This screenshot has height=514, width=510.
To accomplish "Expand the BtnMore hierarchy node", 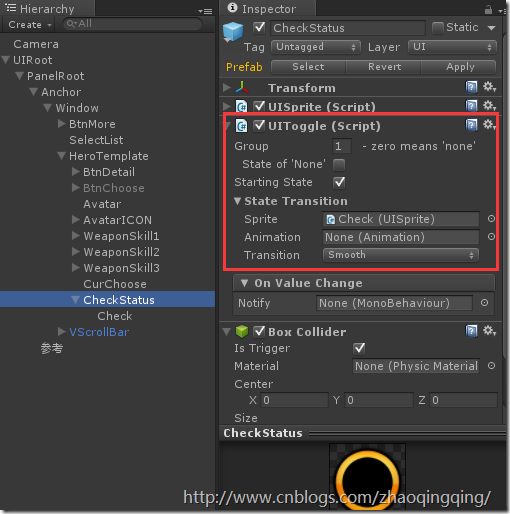I will click(x=61, y=124).
